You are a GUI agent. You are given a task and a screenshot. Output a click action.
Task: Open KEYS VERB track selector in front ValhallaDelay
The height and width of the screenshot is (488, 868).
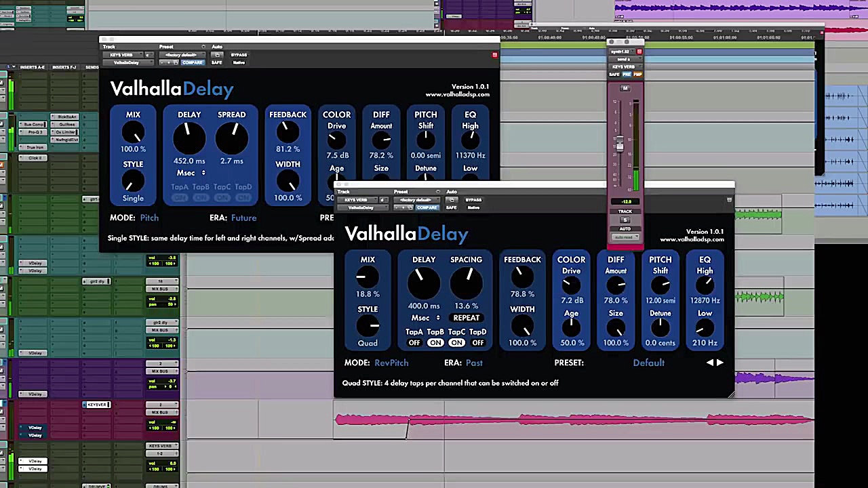coord(356,200)
